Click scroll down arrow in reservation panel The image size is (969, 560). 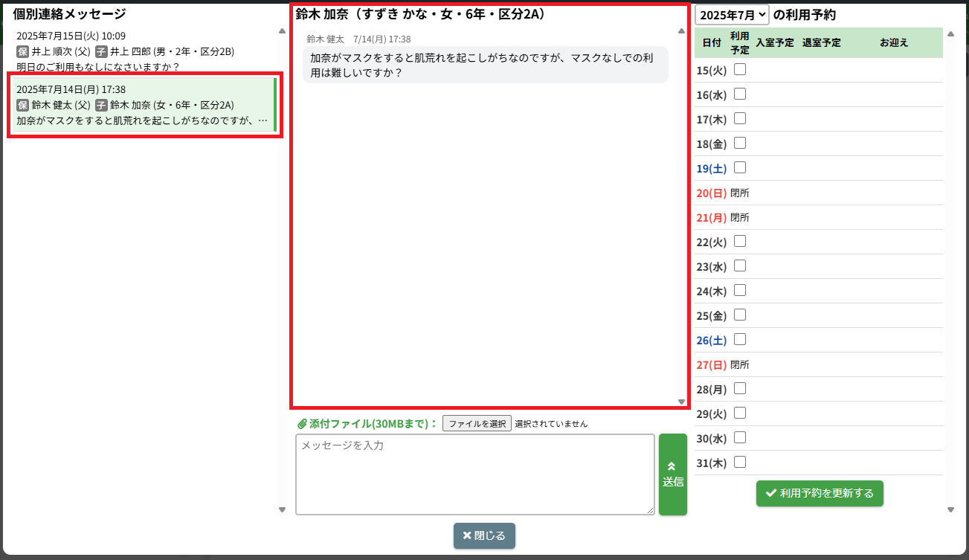950,509
